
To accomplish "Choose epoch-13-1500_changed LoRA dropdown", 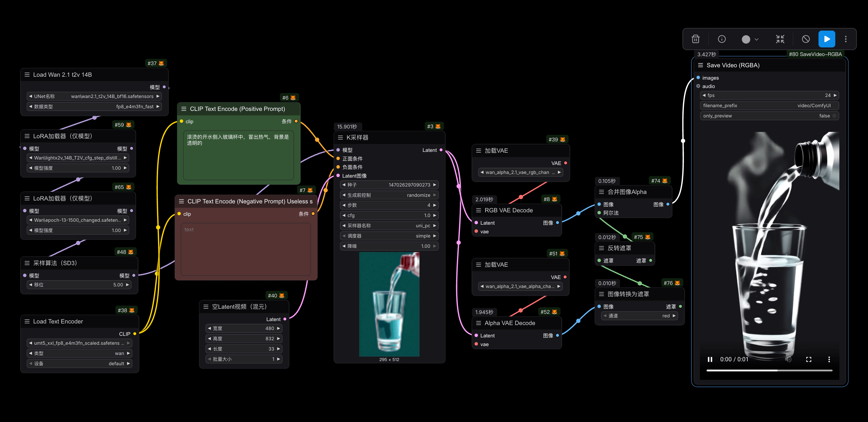I will 78,220.
